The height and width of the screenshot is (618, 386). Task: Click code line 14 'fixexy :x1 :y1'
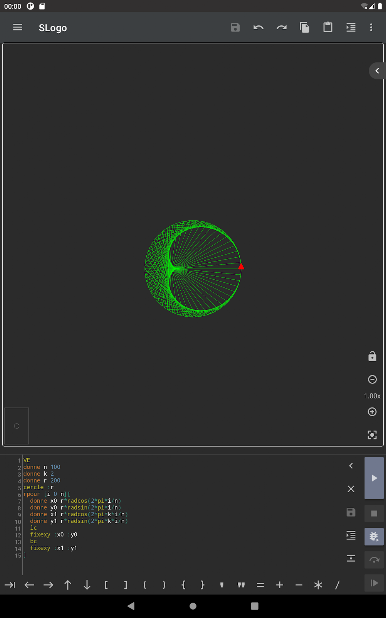(54, 548)
